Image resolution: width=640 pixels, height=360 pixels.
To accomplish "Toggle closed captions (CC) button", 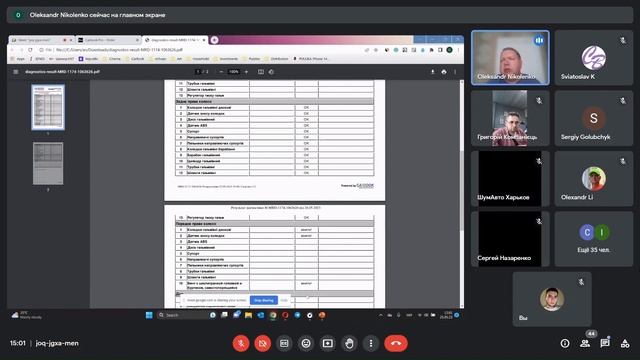I will point(284,343).
